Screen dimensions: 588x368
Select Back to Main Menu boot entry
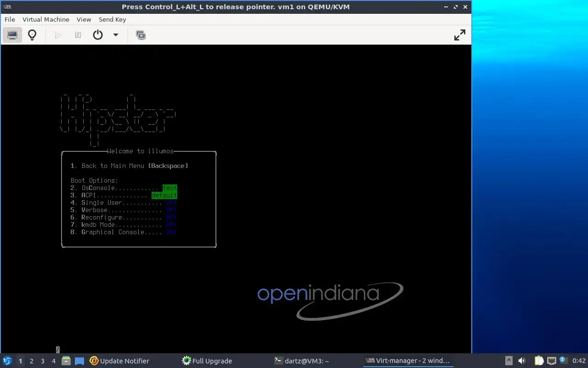pyautogui.click(x=130, y=166)
